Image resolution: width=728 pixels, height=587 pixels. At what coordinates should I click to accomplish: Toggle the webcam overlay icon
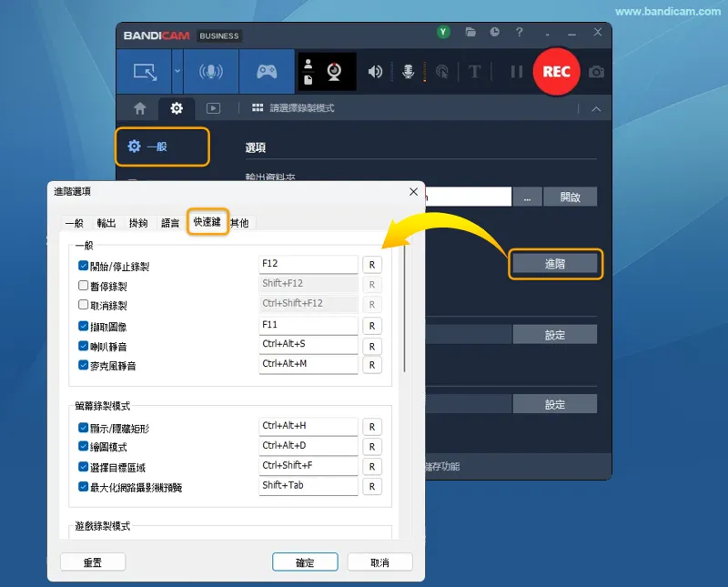(334, 72)
